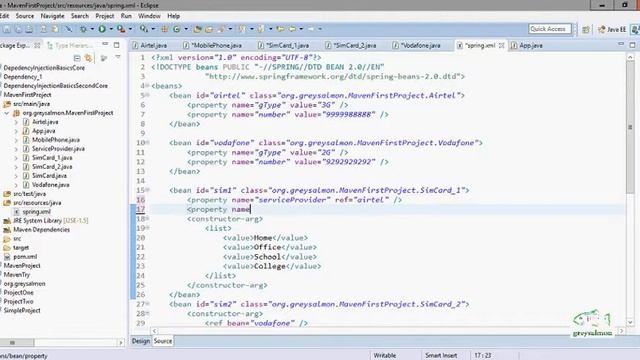
Task: Click Collapse All in Package Explorer toolbar
Action: (77, 58)
